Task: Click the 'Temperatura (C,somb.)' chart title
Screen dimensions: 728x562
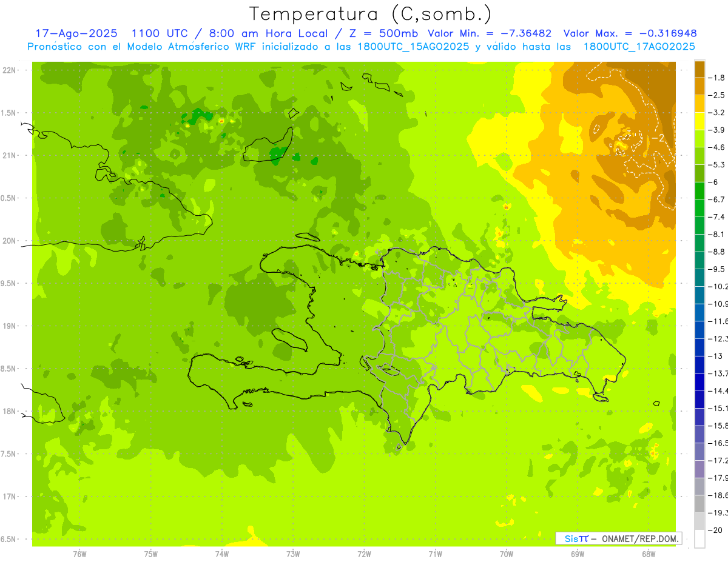Action: coord(371,15)
